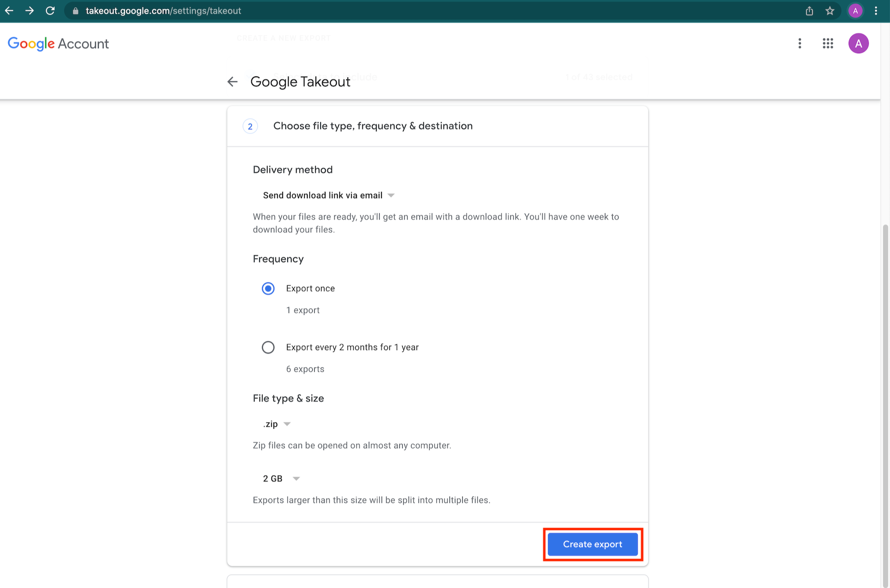Bookmark this page with the star icon
This screenshot has height=588, width=890.
(830, 11)
